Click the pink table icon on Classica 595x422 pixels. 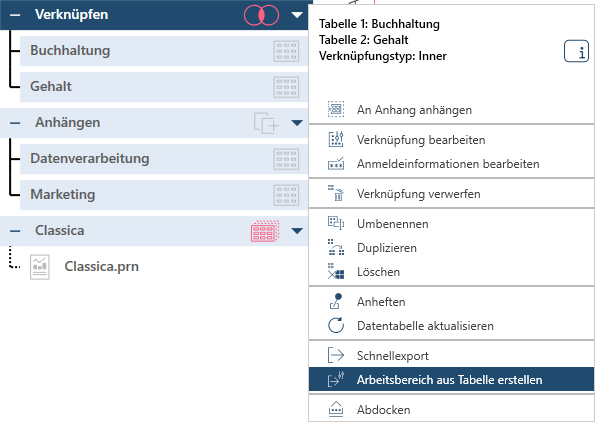pos(265,231)
